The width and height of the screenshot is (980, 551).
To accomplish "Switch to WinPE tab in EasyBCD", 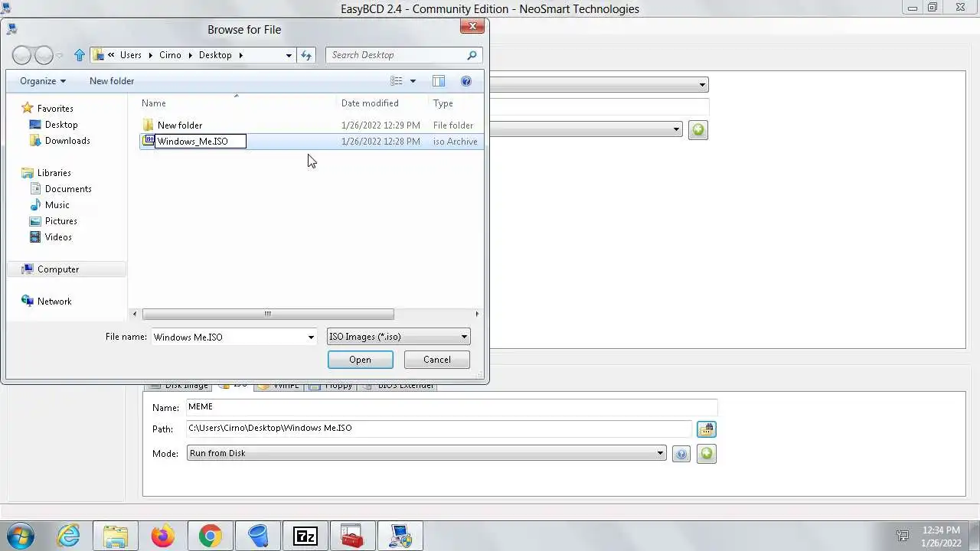I will click(279, 386).
